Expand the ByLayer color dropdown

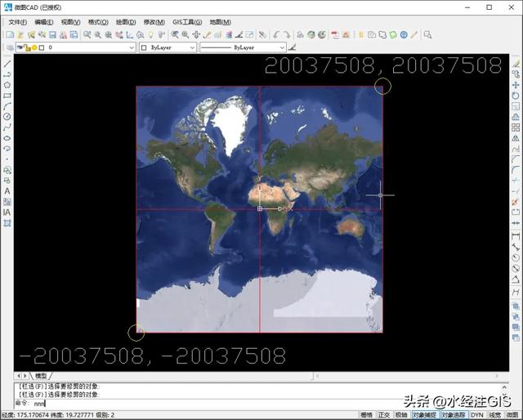(192, 47)
